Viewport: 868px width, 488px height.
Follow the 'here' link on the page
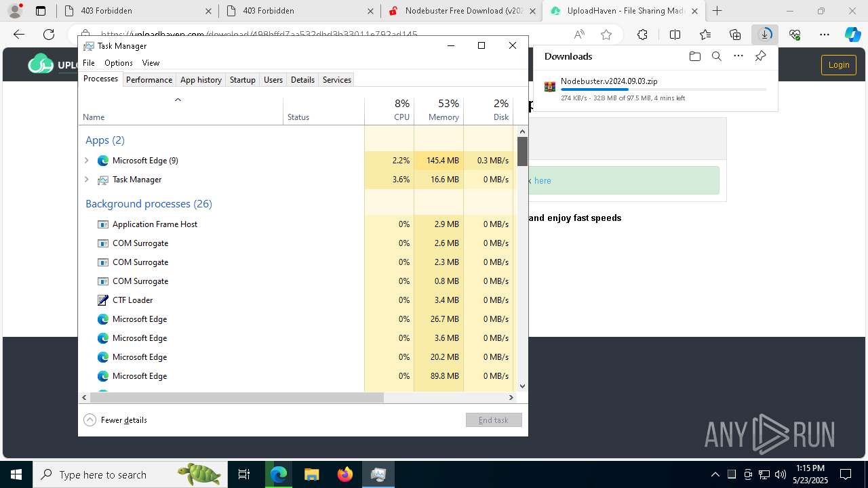(542, 181)
